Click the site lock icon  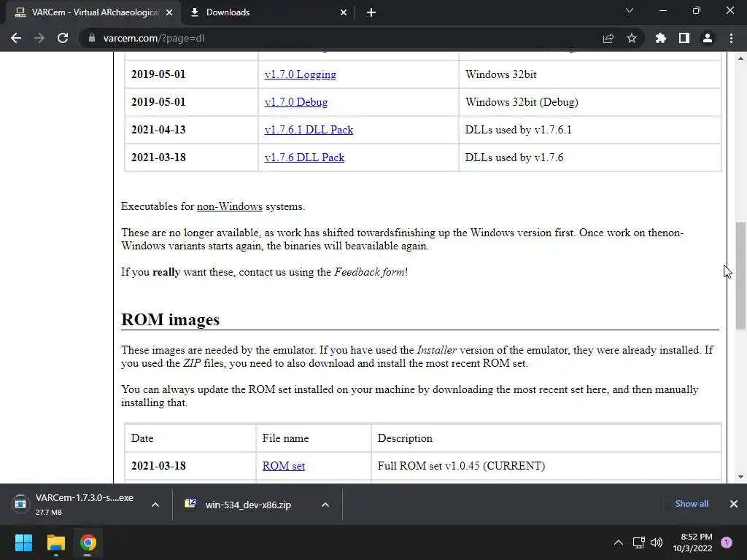click(92, 38)
